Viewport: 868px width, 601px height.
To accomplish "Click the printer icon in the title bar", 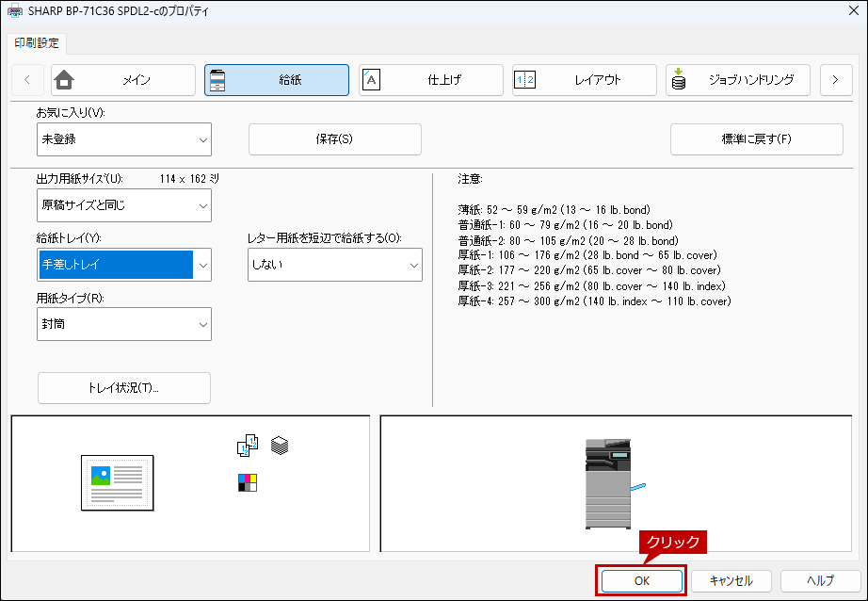I will tap(13, 13).
